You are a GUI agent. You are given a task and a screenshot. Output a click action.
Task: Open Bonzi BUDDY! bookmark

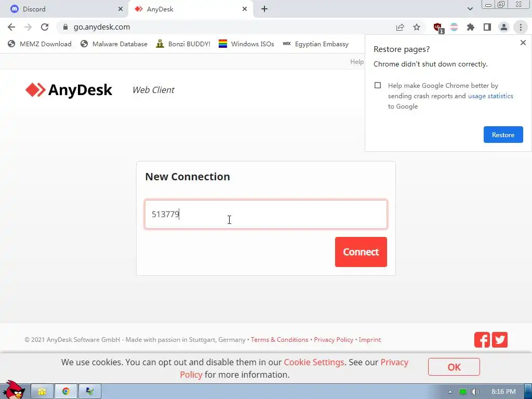(183, 44)
